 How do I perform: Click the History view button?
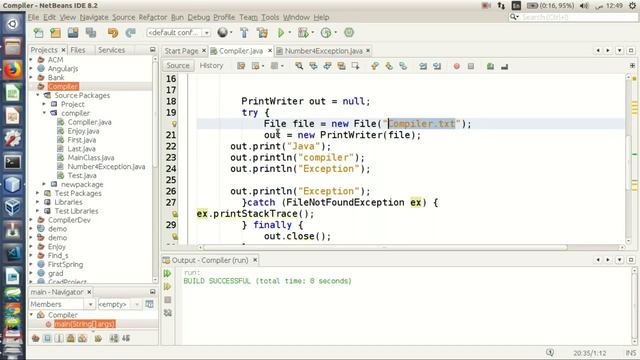pyautogui.click(x=211, y=65)
